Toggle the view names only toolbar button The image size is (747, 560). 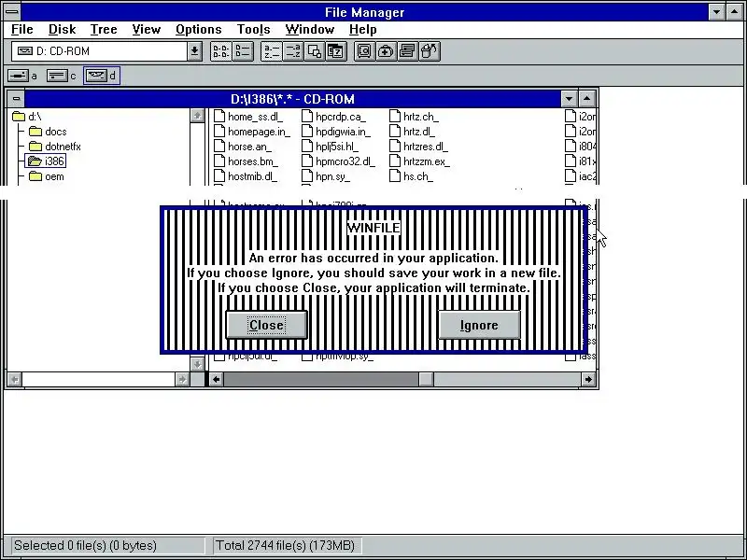tap(220, 51)
